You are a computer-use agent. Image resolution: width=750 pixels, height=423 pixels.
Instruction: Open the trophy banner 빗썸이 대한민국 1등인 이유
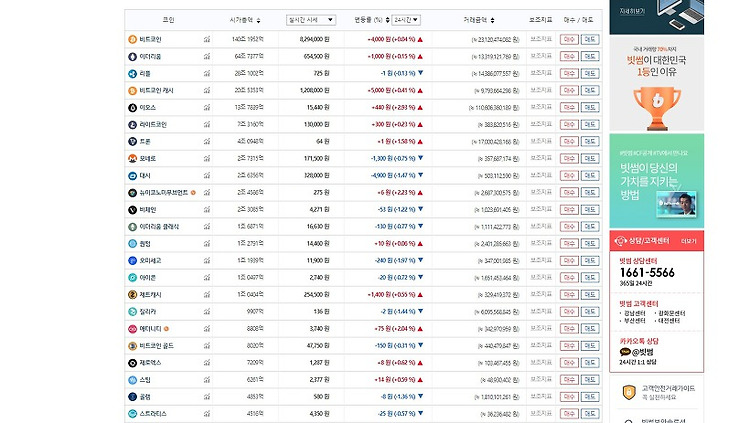[x=657, y=84]
